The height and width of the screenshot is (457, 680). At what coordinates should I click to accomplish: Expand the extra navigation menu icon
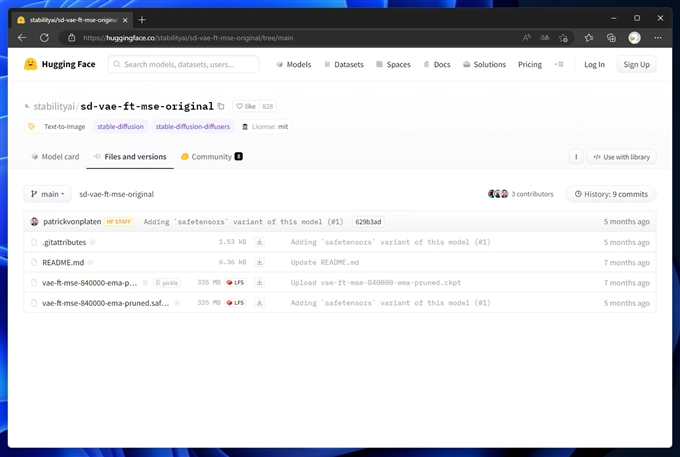[559, 64]
